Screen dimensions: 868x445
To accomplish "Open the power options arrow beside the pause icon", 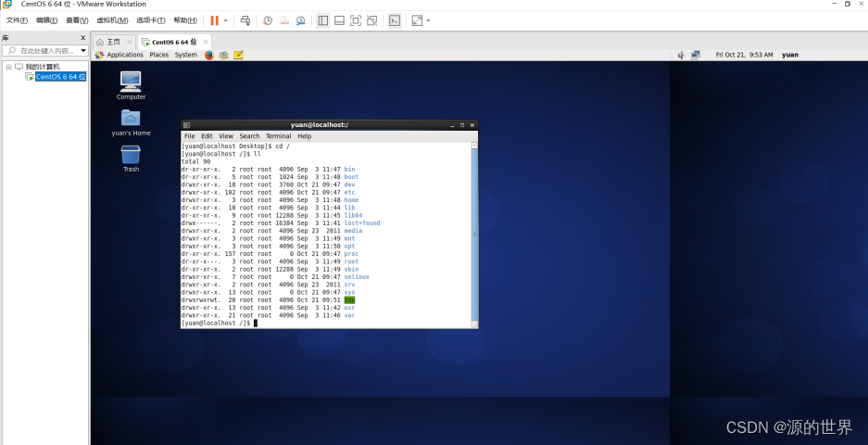I will click(x=225, y=20).
